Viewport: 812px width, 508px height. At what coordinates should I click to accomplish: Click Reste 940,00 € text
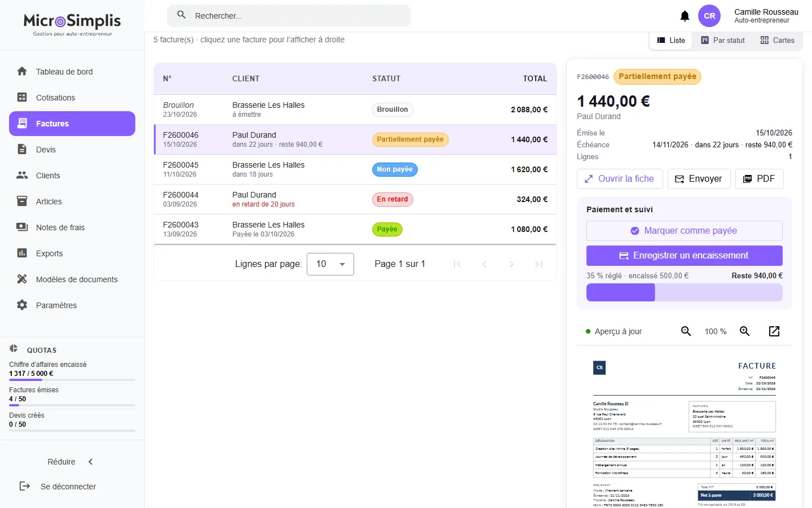757,276
